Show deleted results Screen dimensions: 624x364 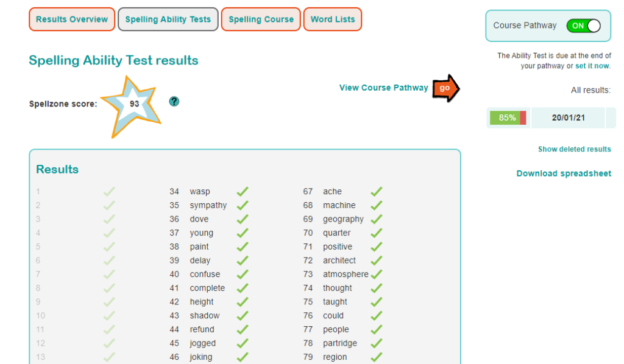click(574, 149)
